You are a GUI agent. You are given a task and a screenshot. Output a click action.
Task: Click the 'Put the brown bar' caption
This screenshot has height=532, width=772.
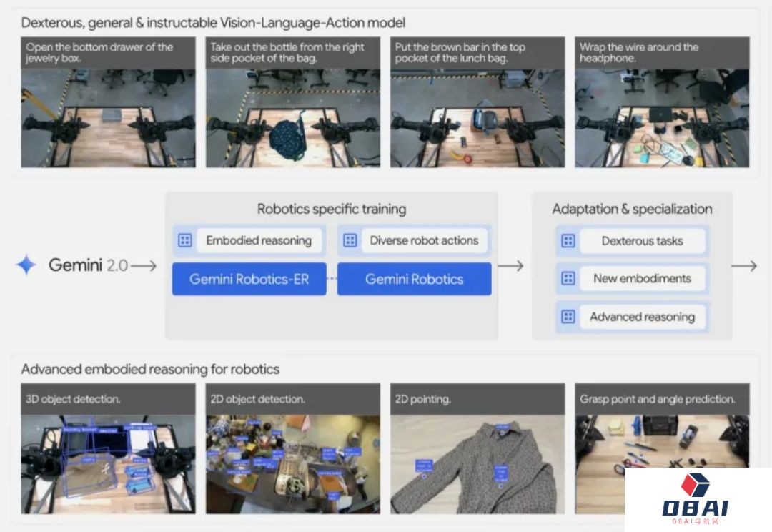[x=460, y=53]
